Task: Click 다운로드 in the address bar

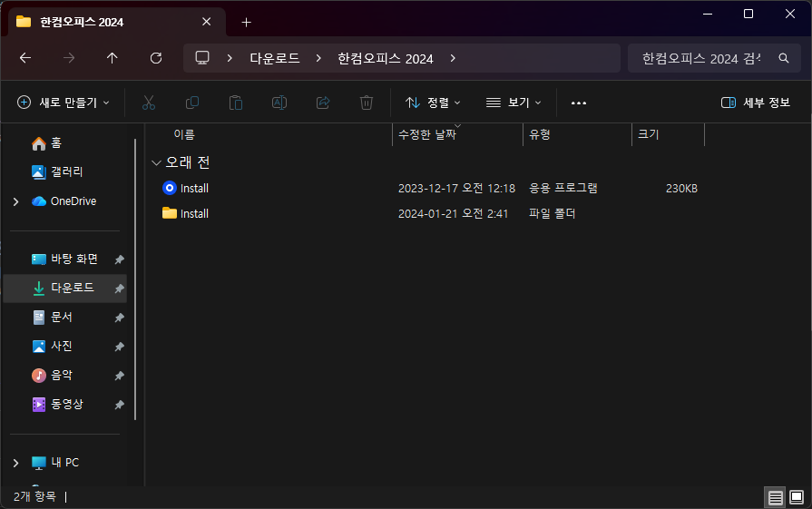Action: pos(275,58)
